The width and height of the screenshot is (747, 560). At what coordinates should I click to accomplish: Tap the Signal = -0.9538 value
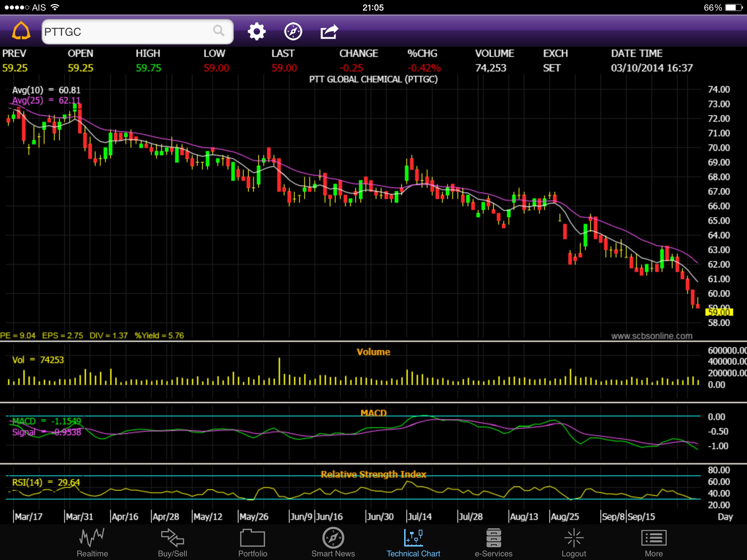(x=46, y=432)
